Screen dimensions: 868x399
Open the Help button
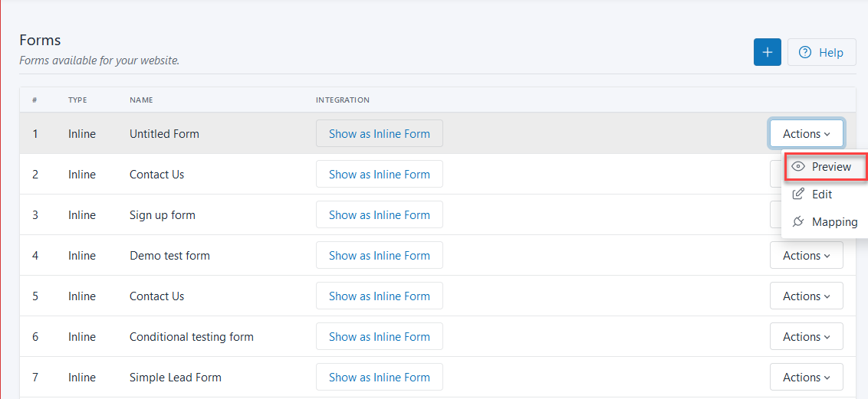coord(821,53)
